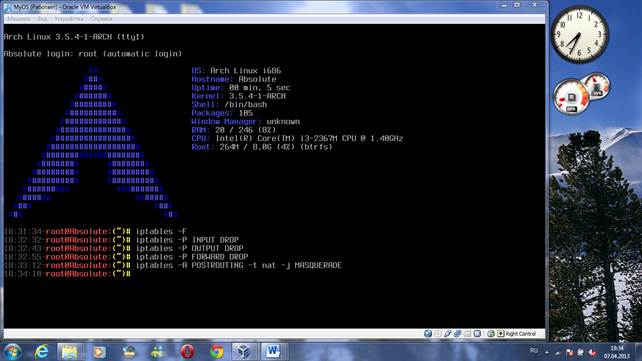Click the "OS: Arch Linux i686" line

coord(236,70)
